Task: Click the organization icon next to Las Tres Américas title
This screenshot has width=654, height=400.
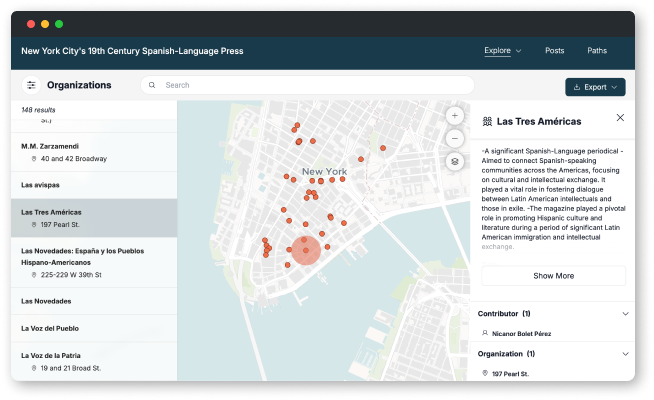Action: [487, 121]
